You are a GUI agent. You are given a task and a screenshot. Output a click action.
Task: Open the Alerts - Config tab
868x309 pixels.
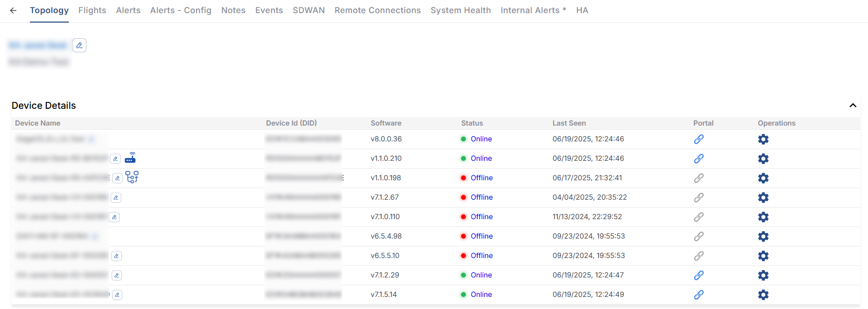tap(181, 11)
